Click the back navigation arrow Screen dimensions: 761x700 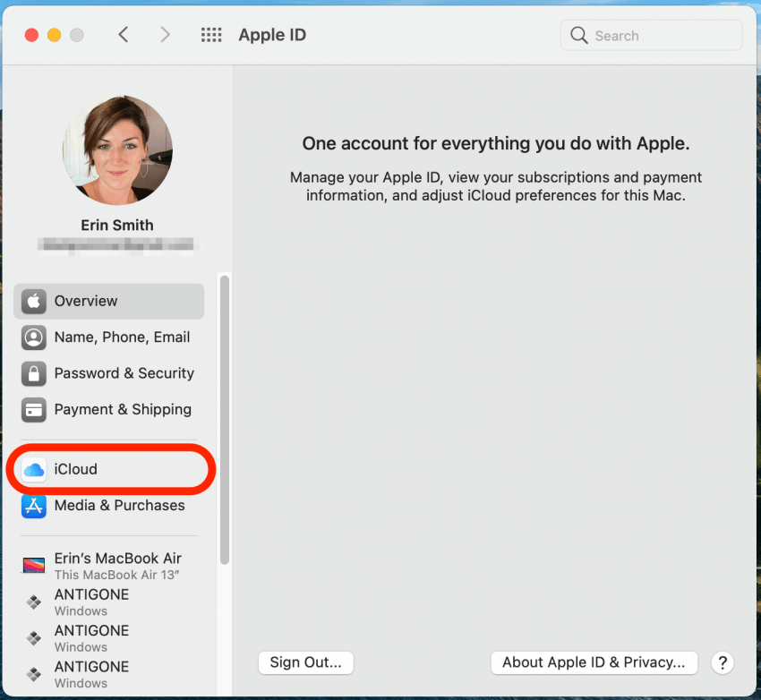pos(123,34)
